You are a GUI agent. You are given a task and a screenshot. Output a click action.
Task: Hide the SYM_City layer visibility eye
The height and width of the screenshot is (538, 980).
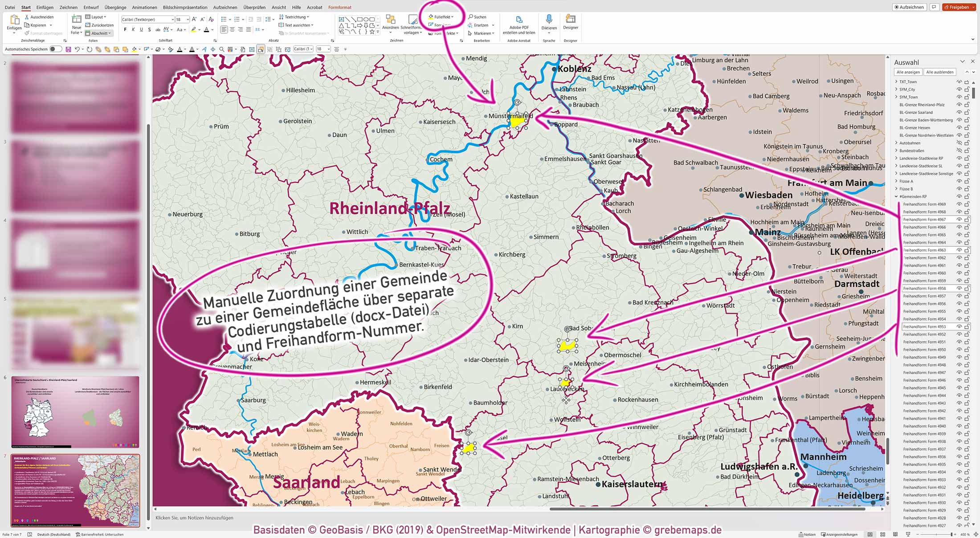click(959, 89)
